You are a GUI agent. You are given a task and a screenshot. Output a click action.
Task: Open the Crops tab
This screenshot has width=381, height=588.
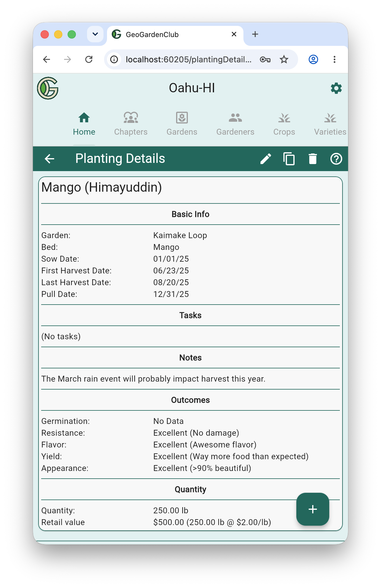(284, 124)
